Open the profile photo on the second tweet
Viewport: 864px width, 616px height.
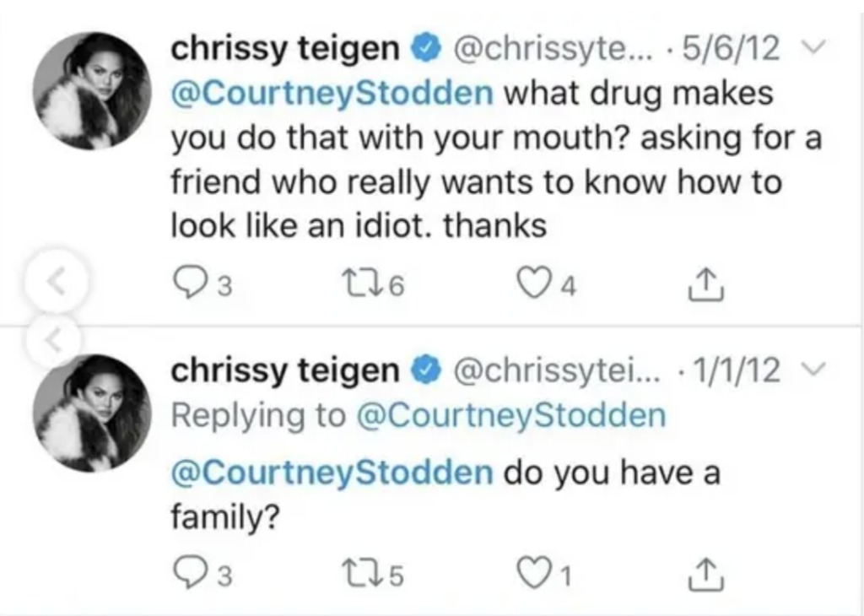(92, 413)
